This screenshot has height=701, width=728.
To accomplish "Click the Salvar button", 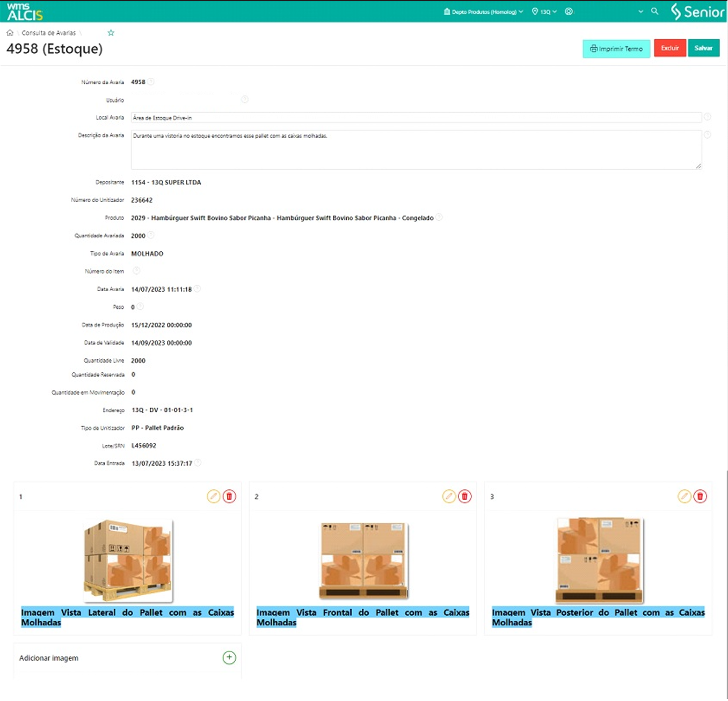I will [703, 48].
